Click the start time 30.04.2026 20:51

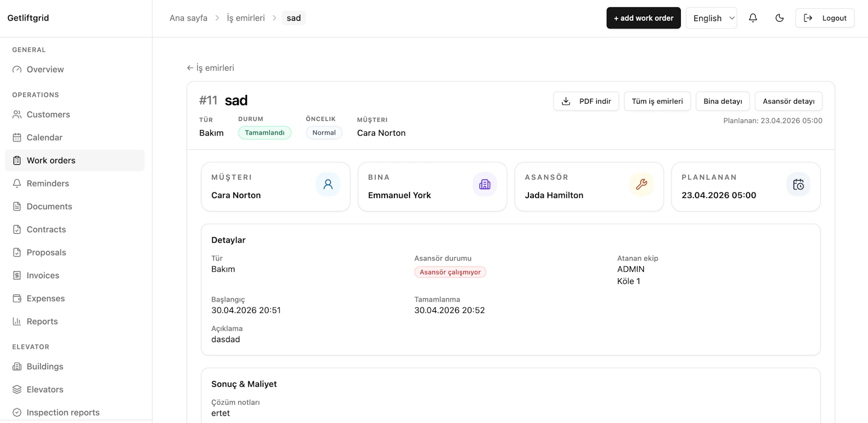(x=246, y=310)
